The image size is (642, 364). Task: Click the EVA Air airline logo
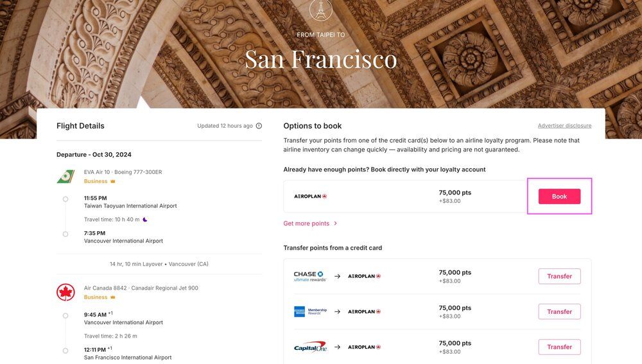[x=65, y=177]
